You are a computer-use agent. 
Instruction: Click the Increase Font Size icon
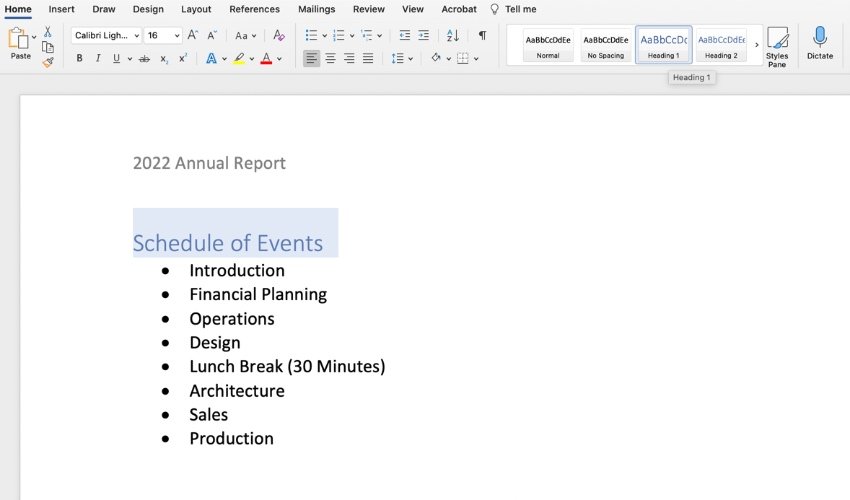192,35
